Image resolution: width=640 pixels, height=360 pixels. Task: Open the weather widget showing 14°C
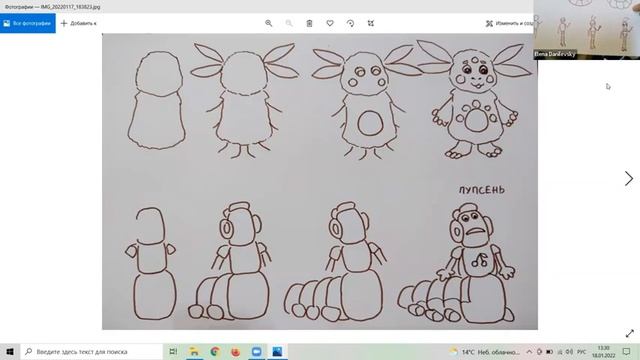(x=484, y=351)
